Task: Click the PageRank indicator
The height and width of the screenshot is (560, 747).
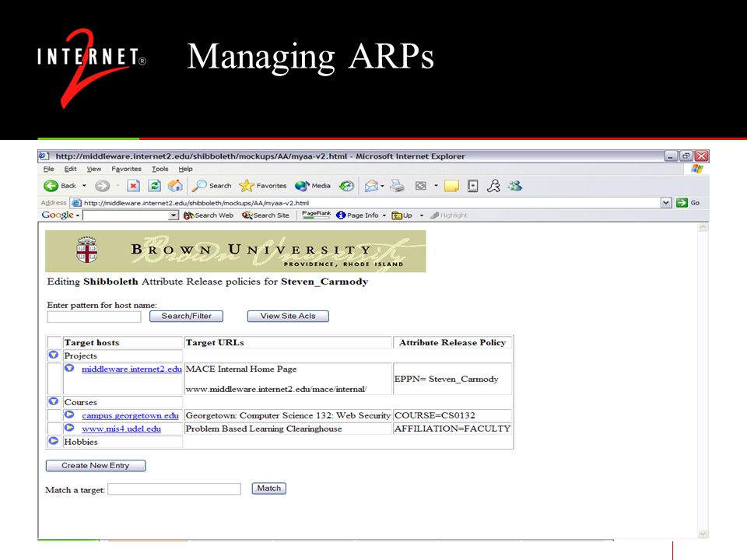Action: 317,215
